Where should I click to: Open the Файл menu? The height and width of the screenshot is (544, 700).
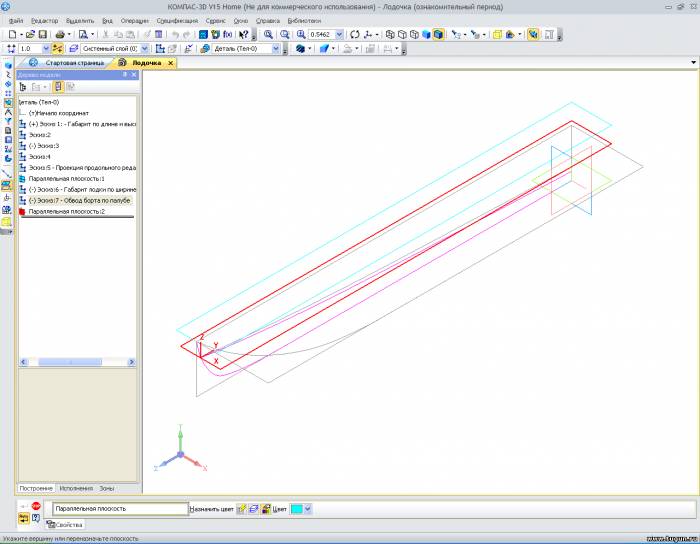[16, 21]
